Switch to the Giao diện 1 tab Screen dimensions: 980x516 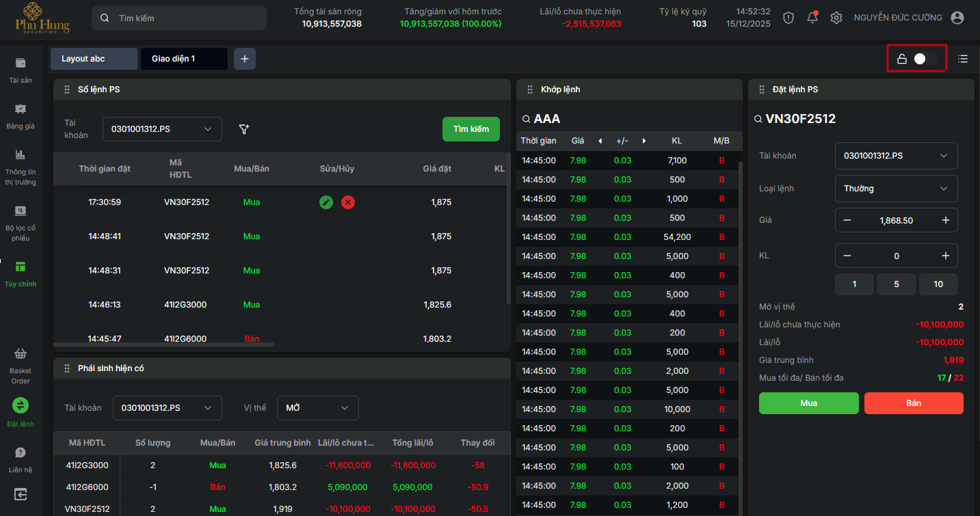tap(183, 59)
